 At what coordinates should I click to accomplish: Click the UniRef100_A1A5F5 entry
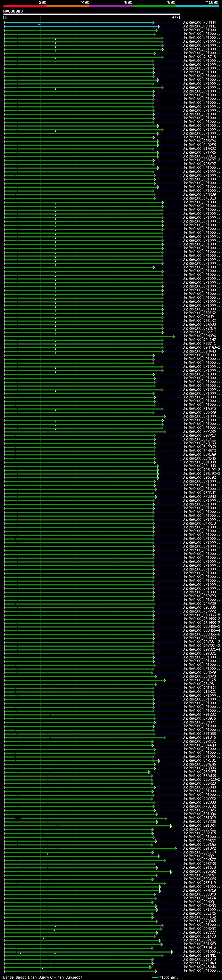coord(199,408)
